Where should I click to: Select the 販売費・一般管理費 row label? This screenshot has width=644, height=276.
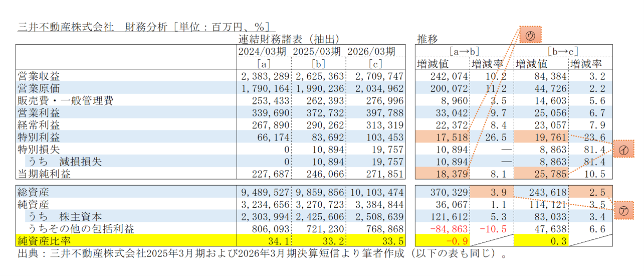click(x=65, y=100)
